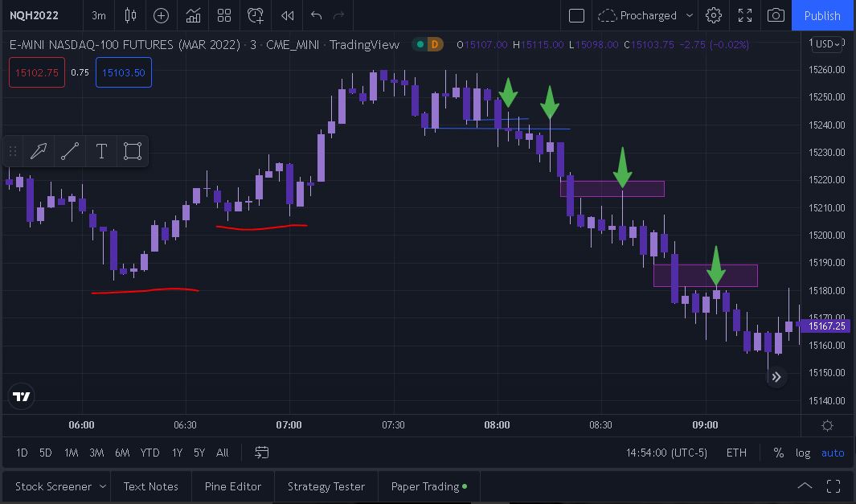This screenshot has width=856, height=504.
Task: Open the USD currency dropdown
Action: click(x=828, y=43)
